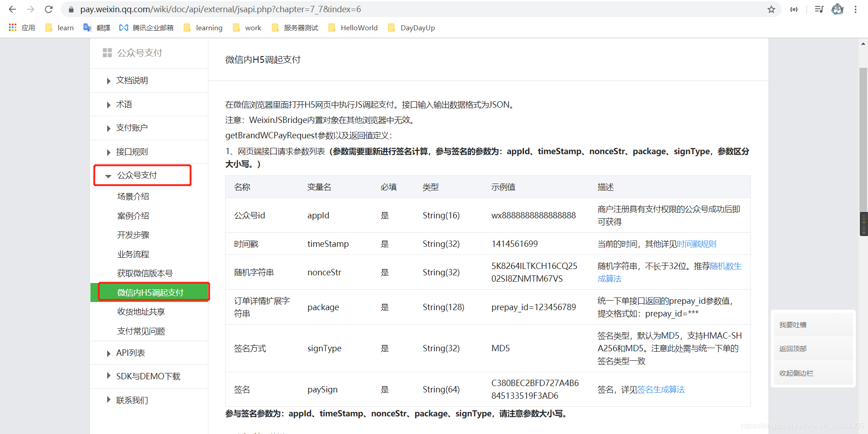
Task: Open the profile avatar icon
Action: 837,9
